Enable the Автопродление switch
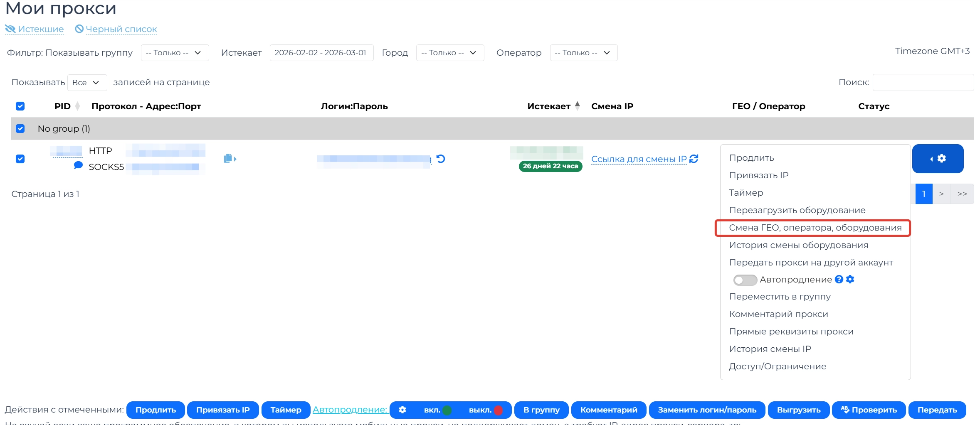This screenshot has height=425, width=980. pos(745,280)
